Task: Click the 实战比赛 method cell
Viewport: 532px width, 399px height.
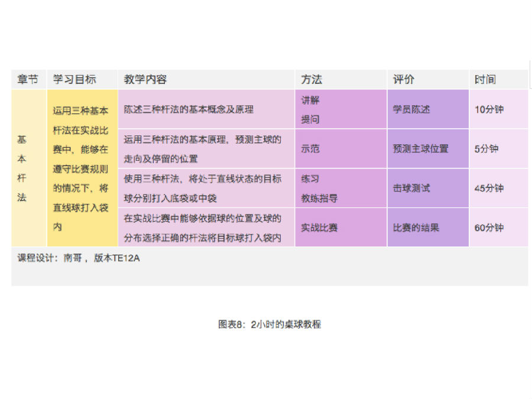Action: click(341, 228)
